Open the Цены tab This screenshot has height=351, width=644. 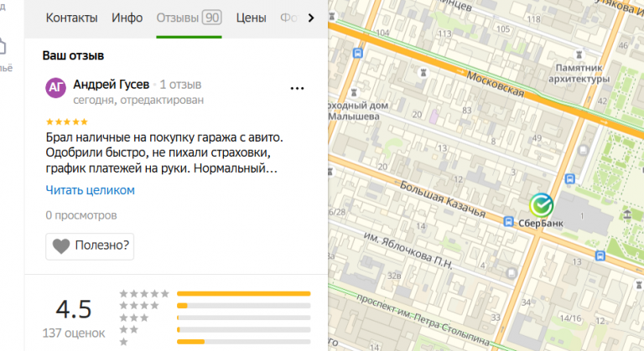coord(251,18)
